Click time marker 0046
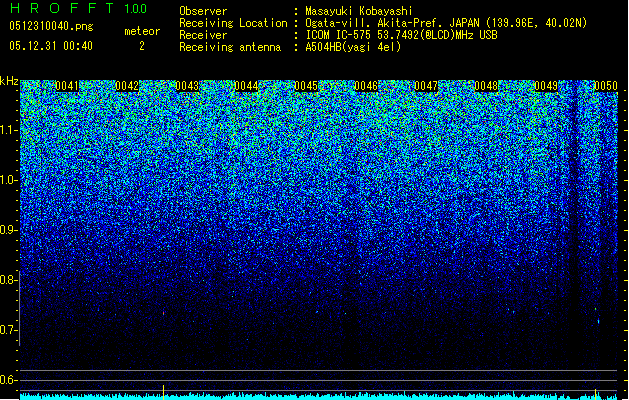The height and width of the screenshot is (400, 629). [366, 86]
